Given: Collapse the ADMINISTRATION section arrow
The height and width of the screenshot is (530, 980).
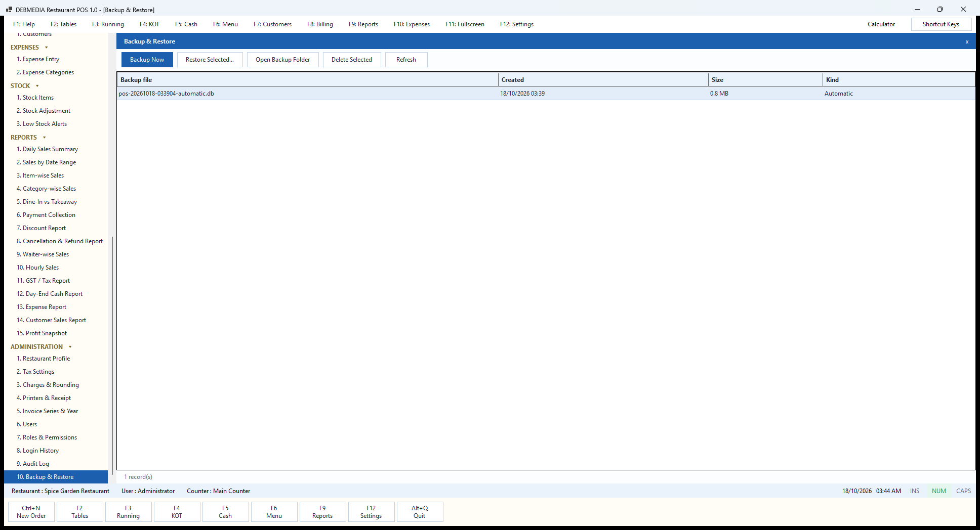Looking at the screenshot, I should point(70,347).
